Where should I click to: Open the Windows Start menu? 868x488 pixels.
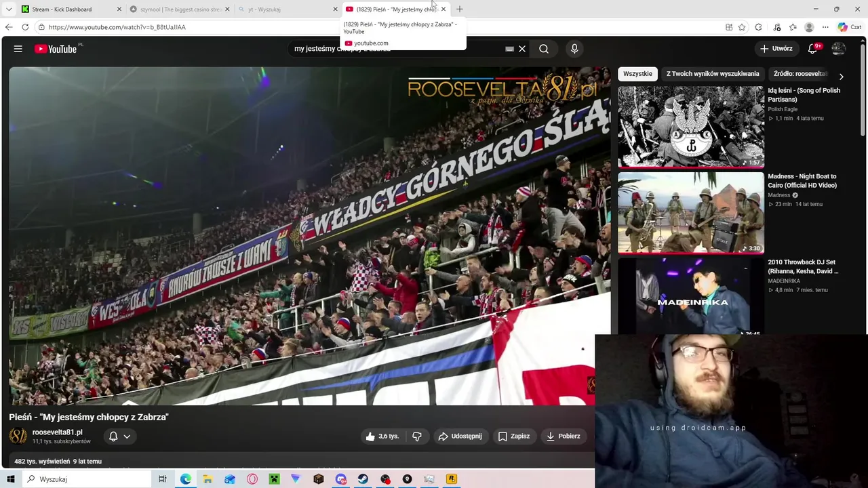click(11, 479)
